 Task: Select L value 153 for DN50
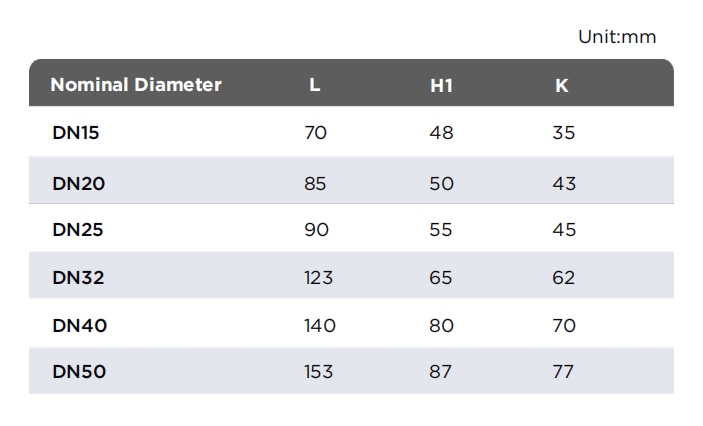coord(319,372)
